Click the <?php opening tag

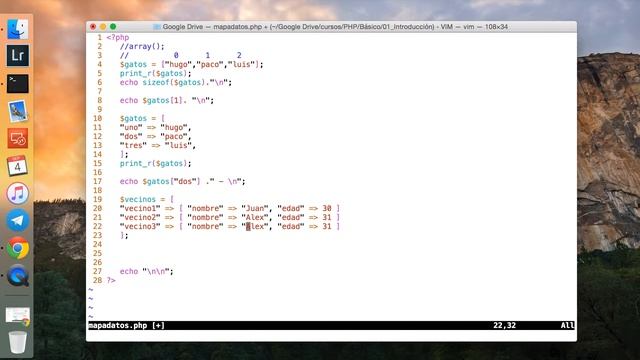(118, 38)
